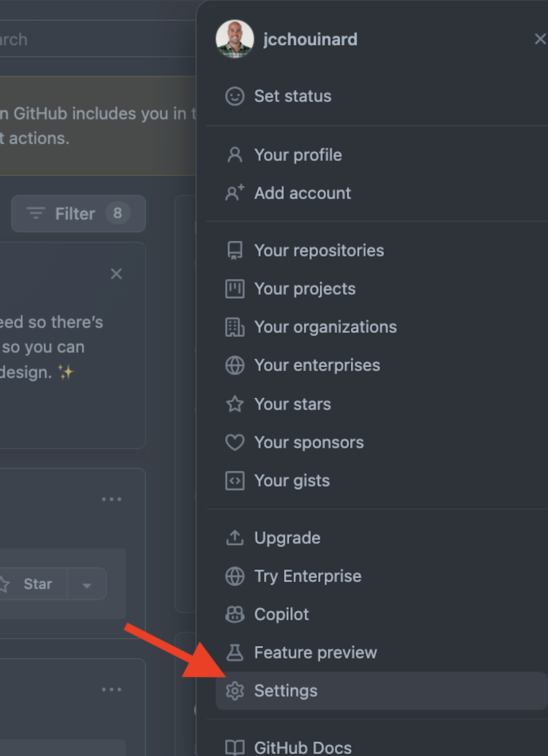
Task: Open Set status to update your status
Action: click(292, 96)
